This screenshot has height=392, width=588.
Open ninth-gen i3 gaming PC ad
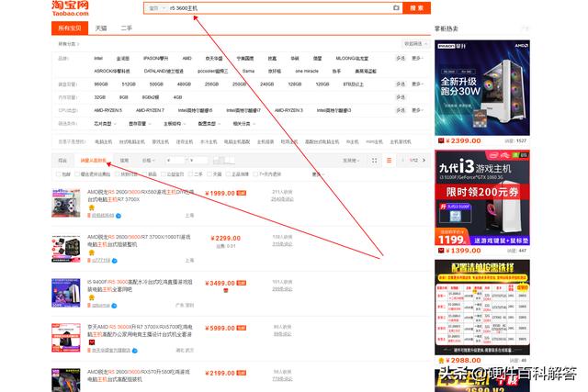coord(482,197)
